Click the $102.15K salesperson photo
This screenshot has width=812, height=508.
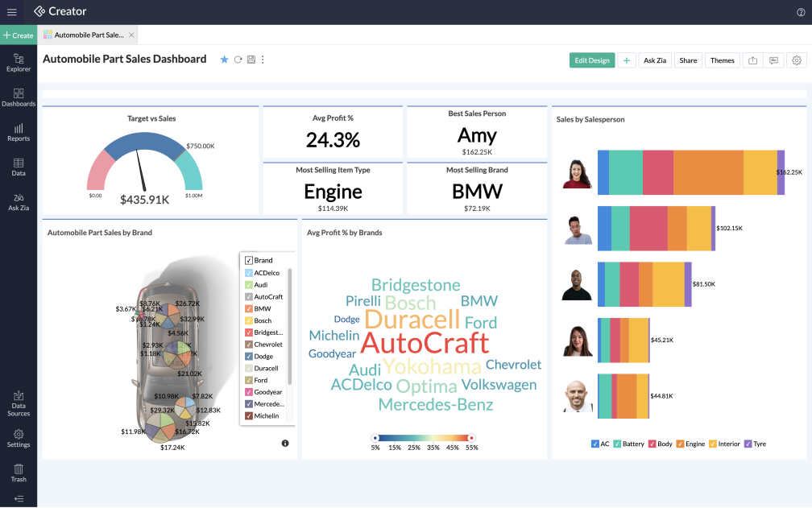578,230
